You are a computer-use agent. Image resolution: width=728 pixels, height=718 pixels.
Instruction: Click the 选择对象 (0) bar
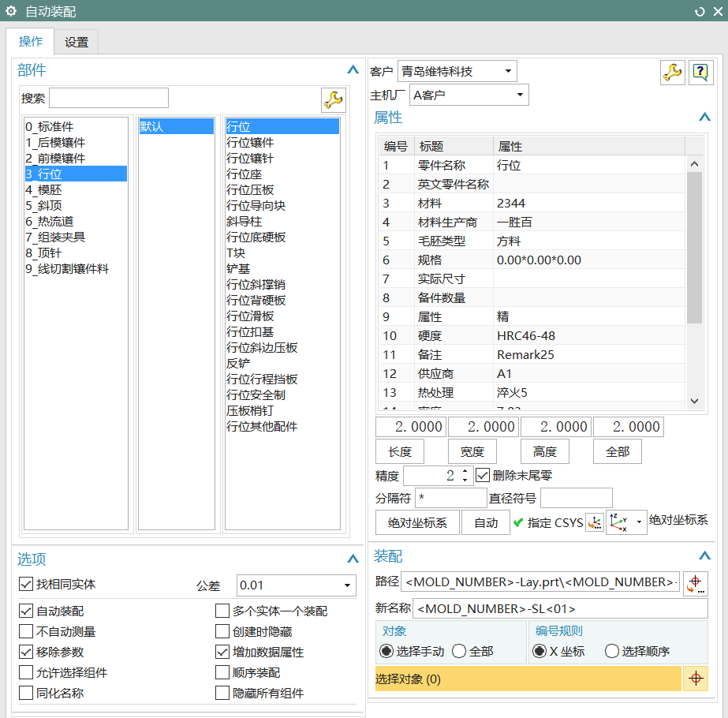pos(528,679)
